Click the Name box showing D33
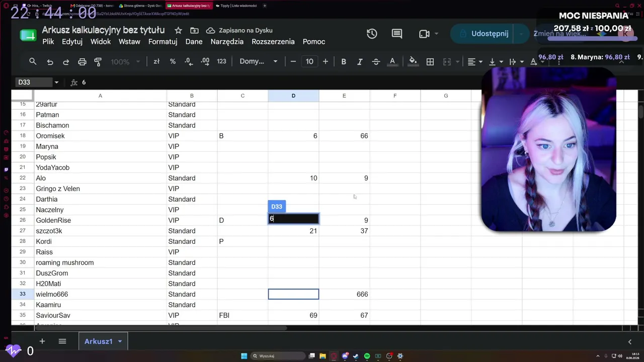 pyautogui.click(x=33, y=82)
